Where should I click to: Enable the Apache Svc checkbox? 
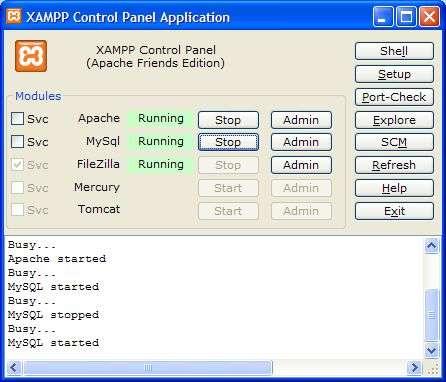(x=17, y=119)
